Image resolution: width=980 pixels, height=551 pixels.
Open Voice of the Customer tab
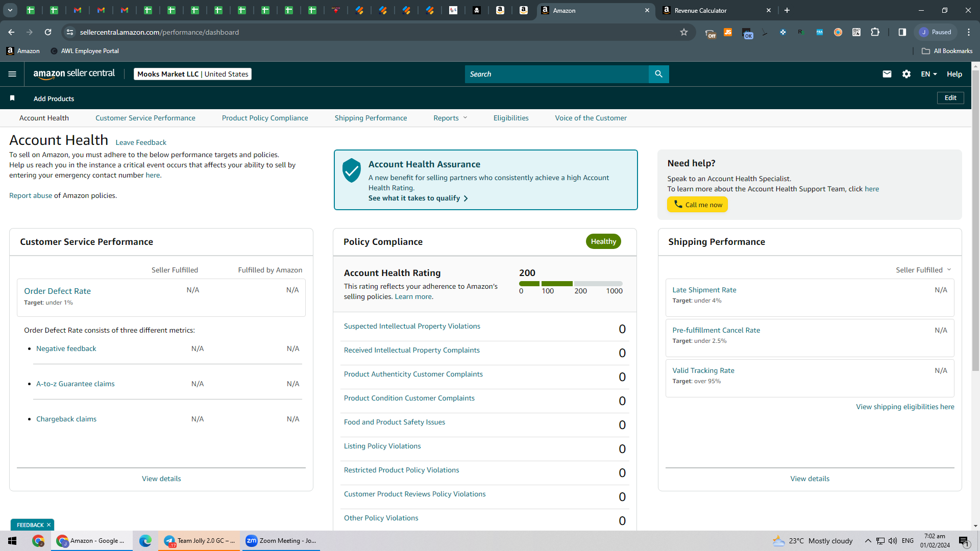(x=591, y=118)
